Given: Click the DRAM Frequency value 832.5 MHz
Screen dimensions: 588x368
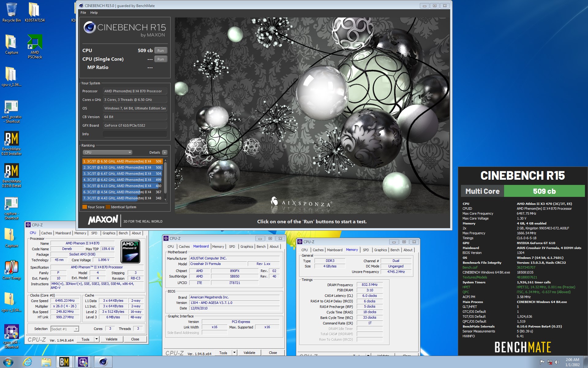Looking at the screenshot, I should (x=370, y=285).
